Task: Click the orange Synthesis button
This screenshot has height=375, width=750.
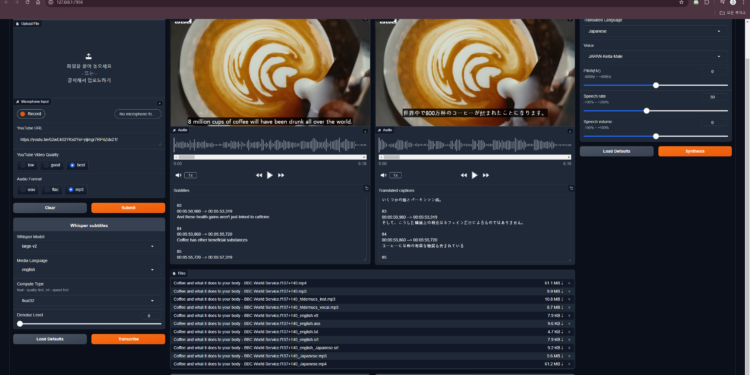Action: [x=695, y=151]
